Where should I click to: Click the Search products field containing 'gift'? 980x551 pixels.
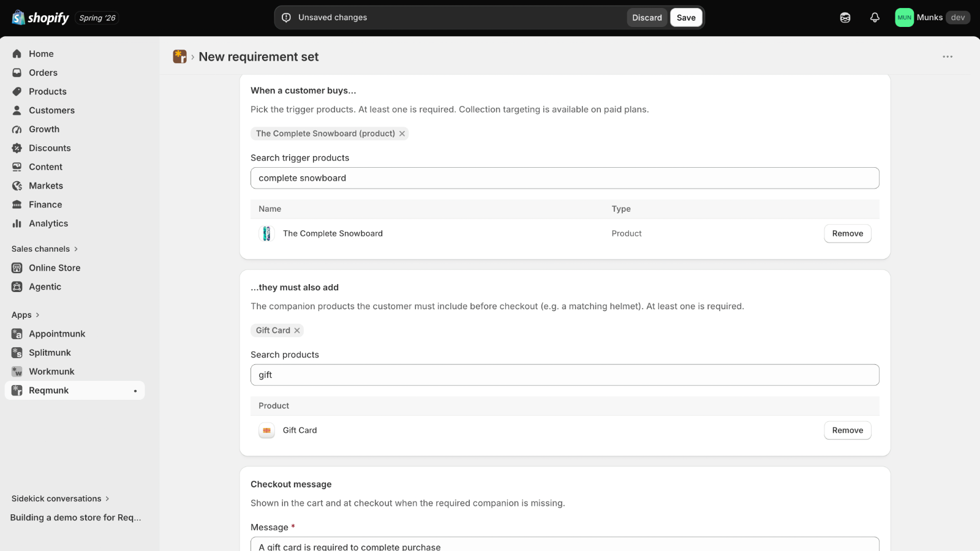[x=565, y=375]
